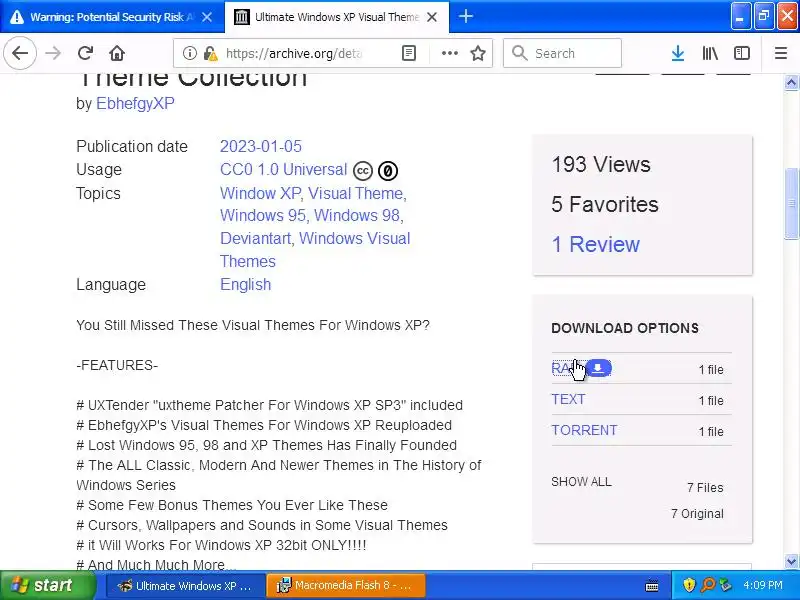Click the lock warning connection icon

click(209, 53)
